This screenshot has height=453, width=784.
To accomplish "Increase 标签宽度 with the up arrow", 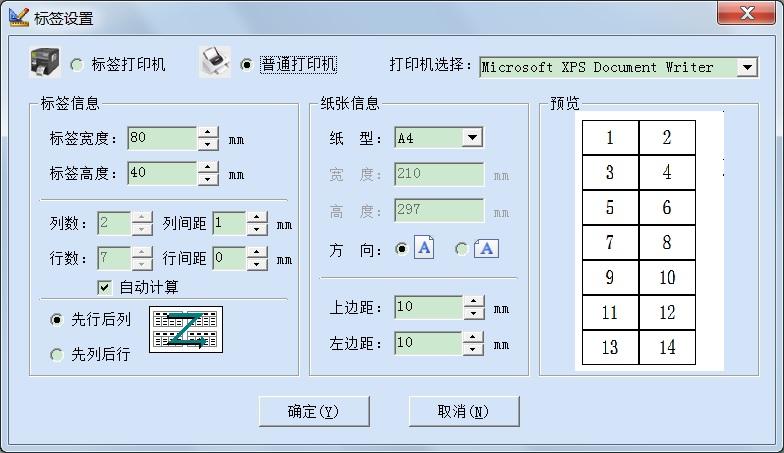I will (x=208, y=132).
